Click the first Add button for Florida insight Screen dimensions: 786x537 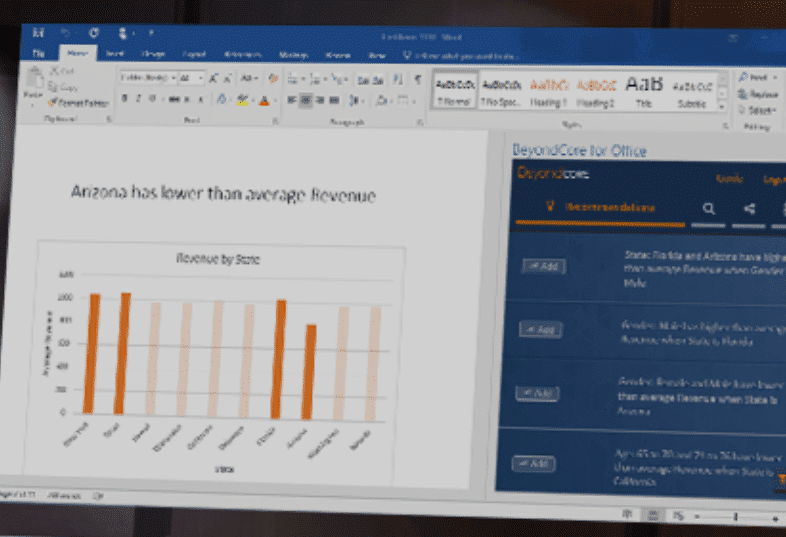point(543,266)
